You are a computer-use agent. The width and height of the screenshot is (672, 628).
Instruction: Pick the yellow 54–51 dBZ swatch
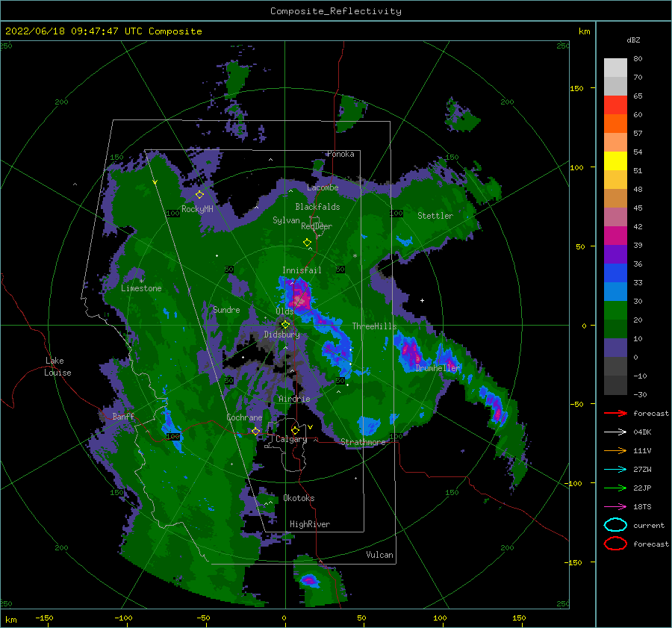point(615,161)
